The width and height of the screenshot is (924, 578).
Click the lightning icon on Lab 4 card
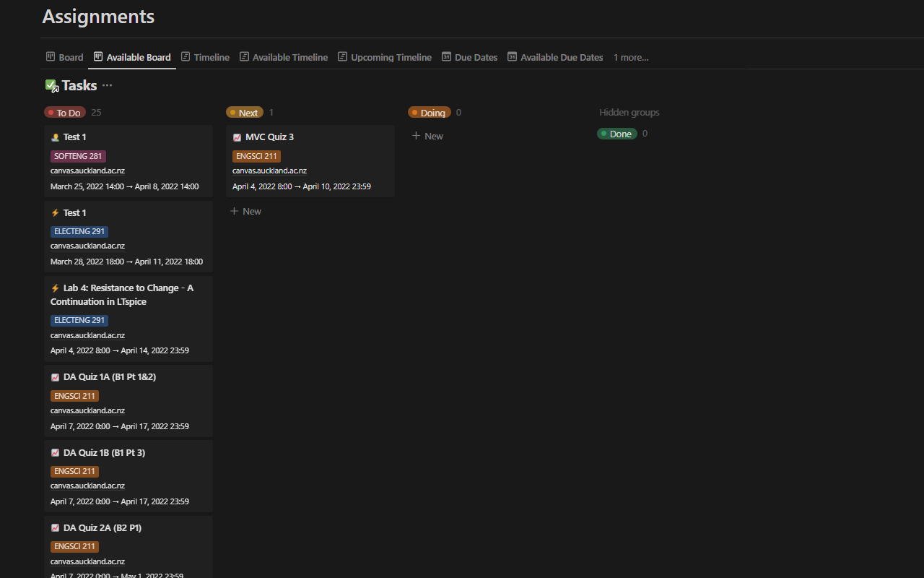coord(56,288)
